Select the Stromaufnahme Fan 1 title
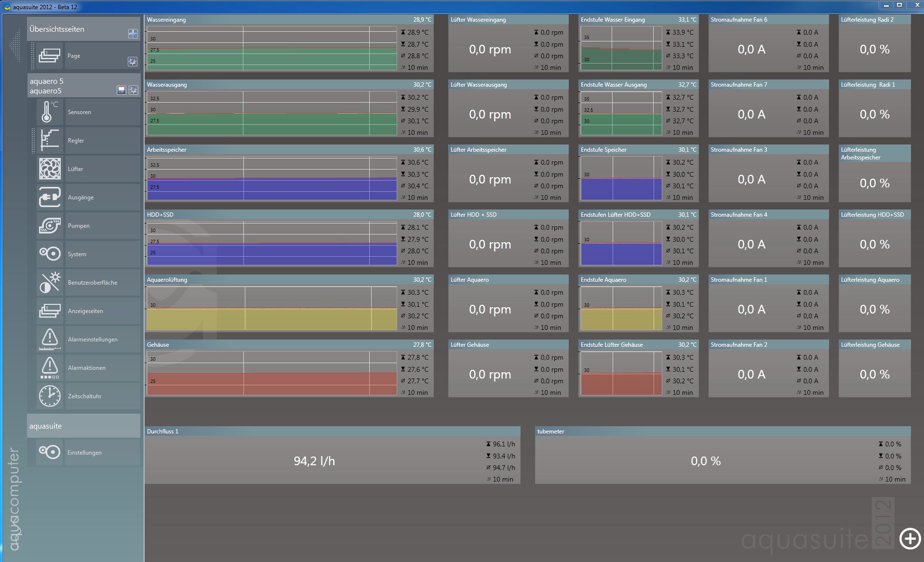This screenshot has height=562, width=924. coord(739,280)
